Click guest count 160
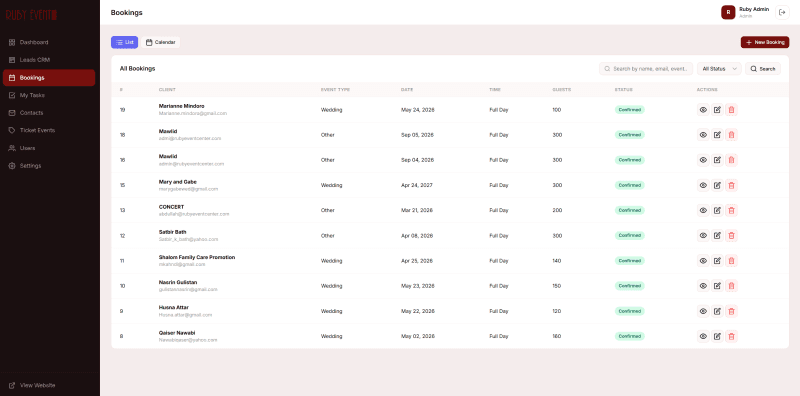This screenshot has width=800, height=396. click(x=556, y=336)
